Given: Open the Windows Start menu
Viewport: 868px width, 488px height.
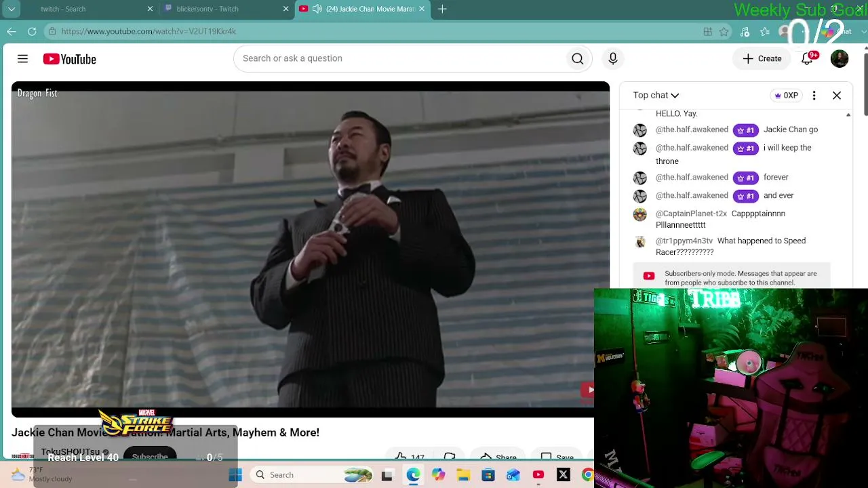Looking at the screenshot, I should pyautogui.click(x=235, y=475).
